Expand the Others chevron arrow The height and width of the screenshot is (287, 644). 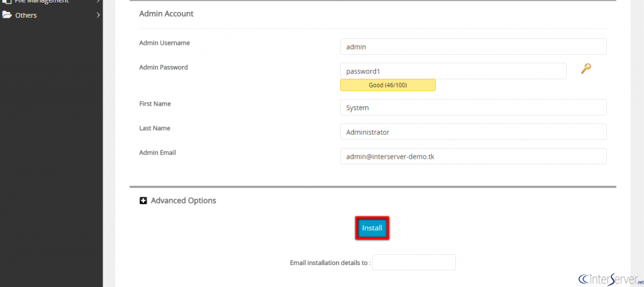tap(98, 15)
